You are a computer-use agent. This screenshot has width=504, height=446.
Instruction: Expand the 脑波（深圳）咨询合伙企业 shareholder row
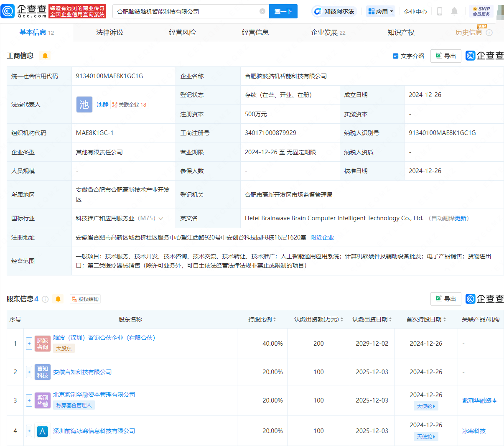pyautogui.click(x=29, y=344)
